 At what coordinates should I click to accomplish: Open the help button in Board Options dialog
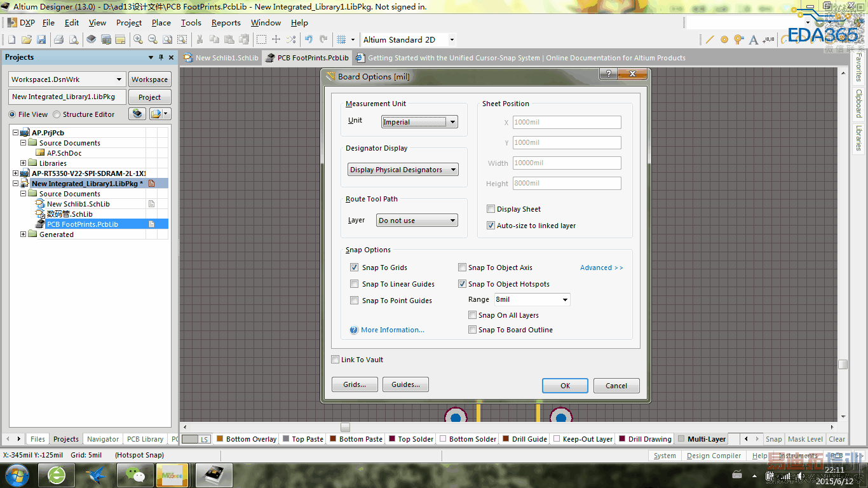pos(609,75)
